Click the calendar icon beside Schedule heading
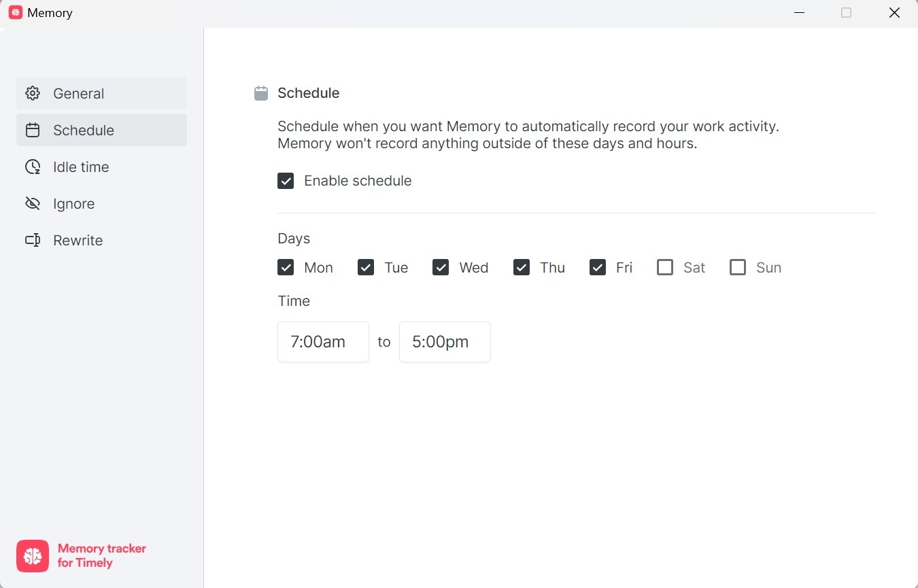 (x=260, y=93)
